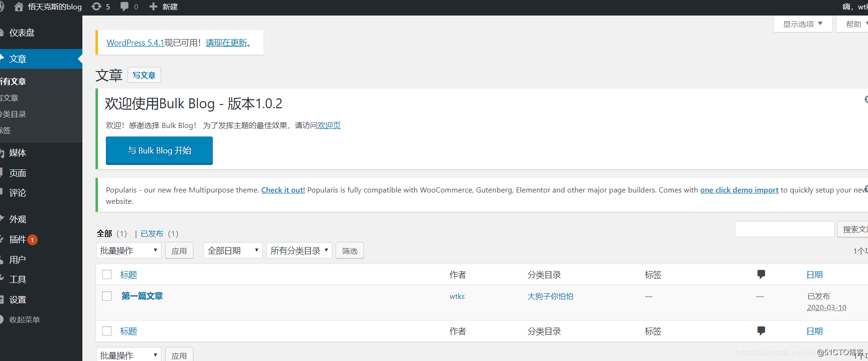Image resolution: width=868 pixels, height=361 pixels.
Task: Click the 请现在更新 update link
Action: pyautogui.click(x=226, y=42)
